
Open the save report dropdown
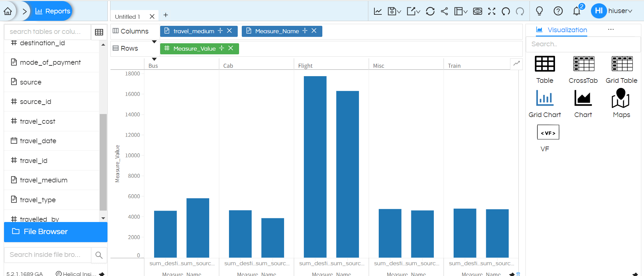click(x=394, y=11)
